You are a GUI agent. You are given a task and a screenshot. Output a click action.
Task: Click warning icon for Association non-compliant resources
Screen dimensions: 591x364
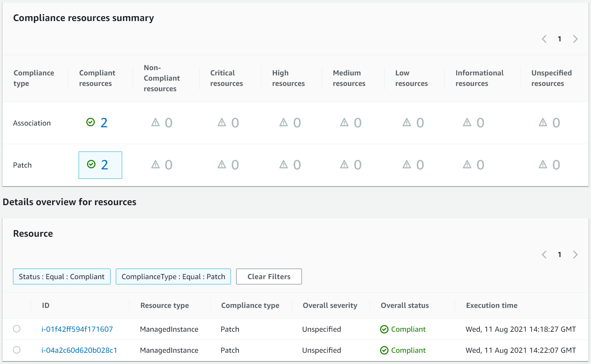coord(155,122)
